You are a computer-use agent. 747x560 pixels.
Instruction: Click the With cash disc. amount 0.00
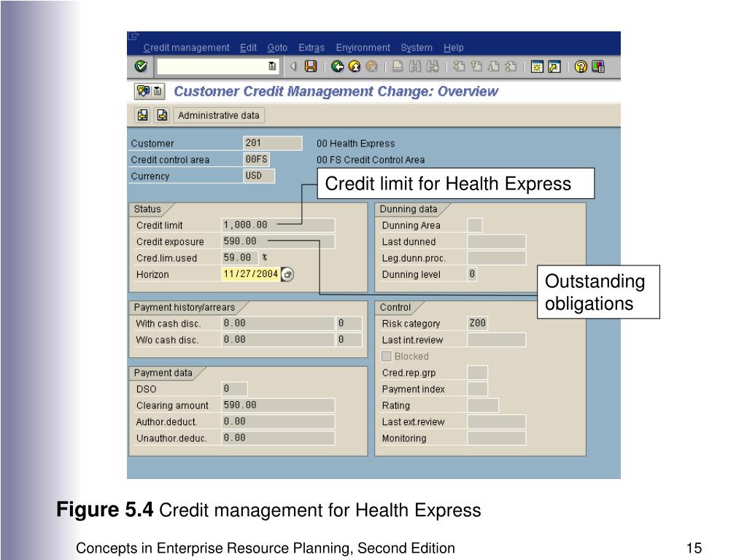click(278, 323)
